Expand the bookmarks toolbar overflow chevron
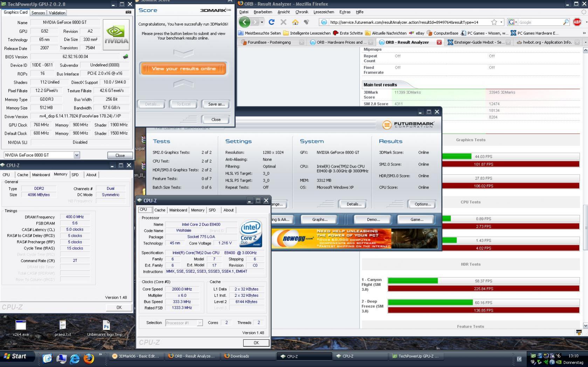The width and height of the screenshot is (588, 367). coord(584,33)
